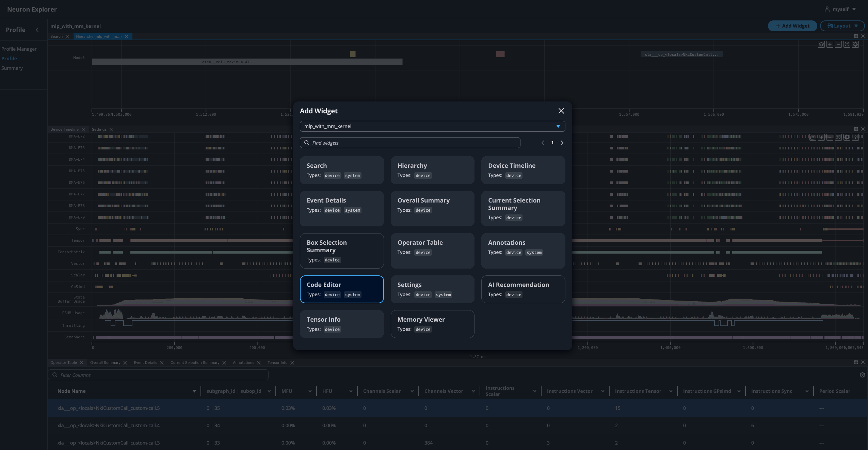Open Profile Manager in sidebar
Viewport: 868px width, 450px height.
(19, 49)
